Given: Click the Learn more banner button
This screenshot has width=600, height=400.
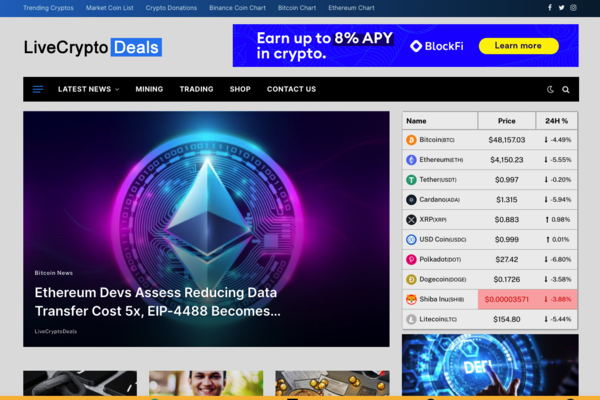Looking at the screenshot, I should coord(518,46).
